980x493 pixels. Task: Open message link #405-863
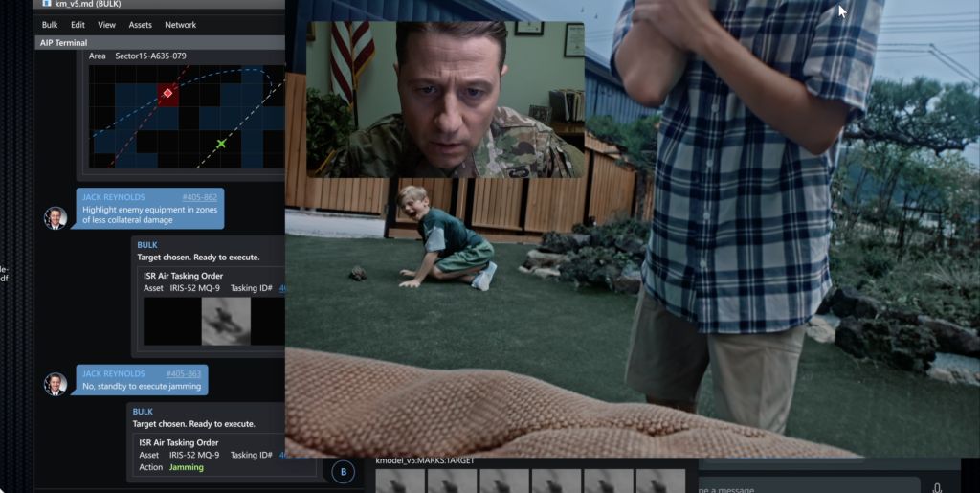184,373
